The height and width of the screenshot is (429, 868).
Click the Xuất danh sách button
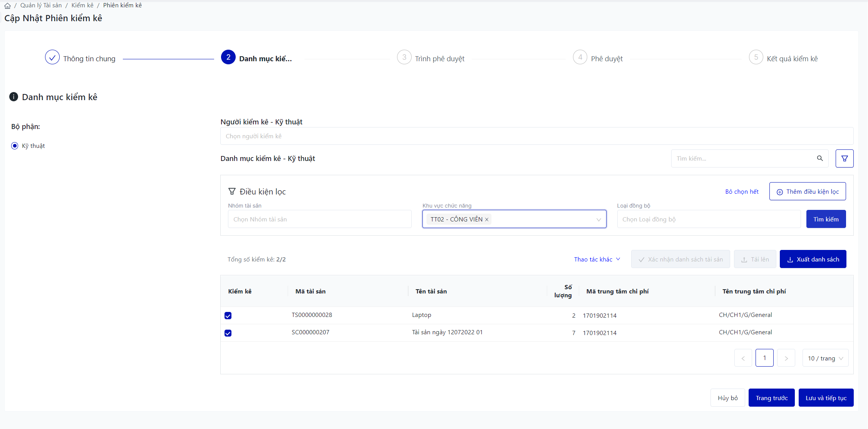(813, 259)
